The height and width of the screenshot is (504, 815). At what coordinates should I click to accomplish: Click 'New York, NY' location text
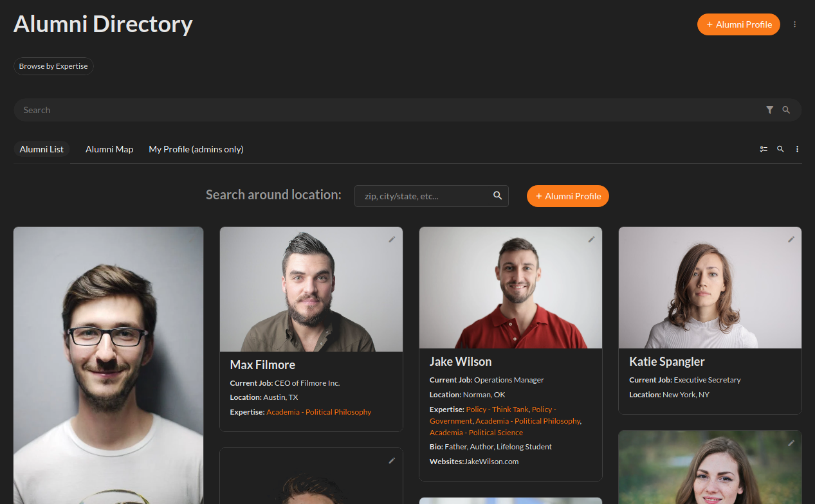coord(686,395)
